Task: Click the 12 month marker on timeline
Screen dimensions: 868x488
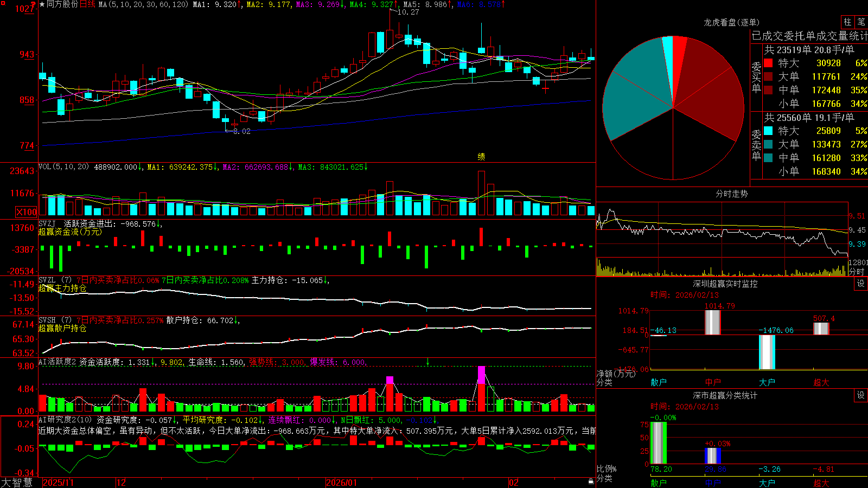Action: (122, 483)
